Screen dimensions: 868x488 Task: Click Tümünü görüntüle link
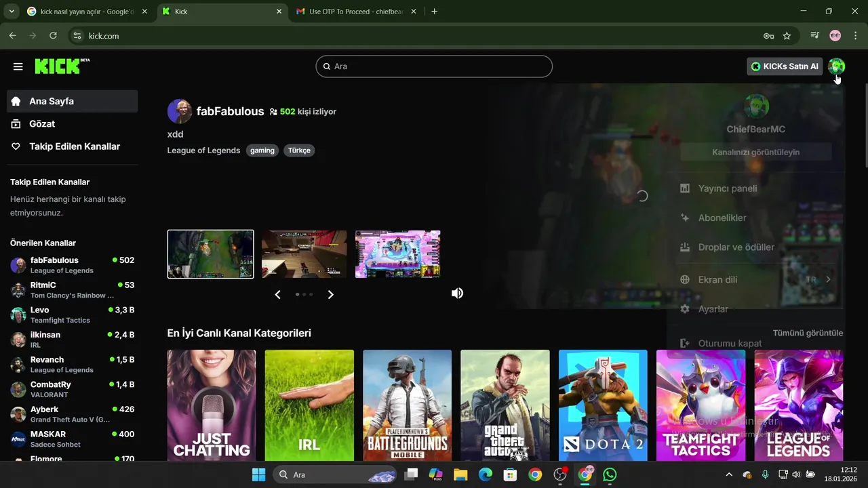click(x=808, y=333)
